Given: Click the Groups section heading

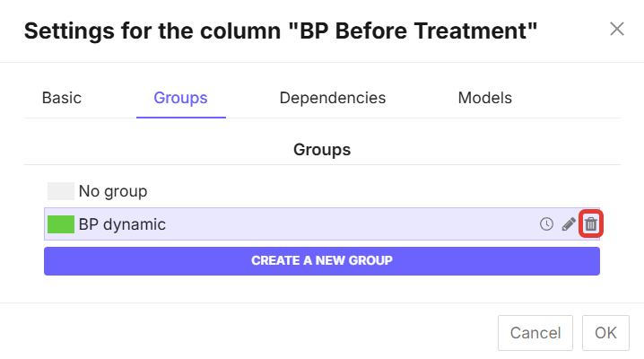Looking at the screenshot, I should (322, 150).
